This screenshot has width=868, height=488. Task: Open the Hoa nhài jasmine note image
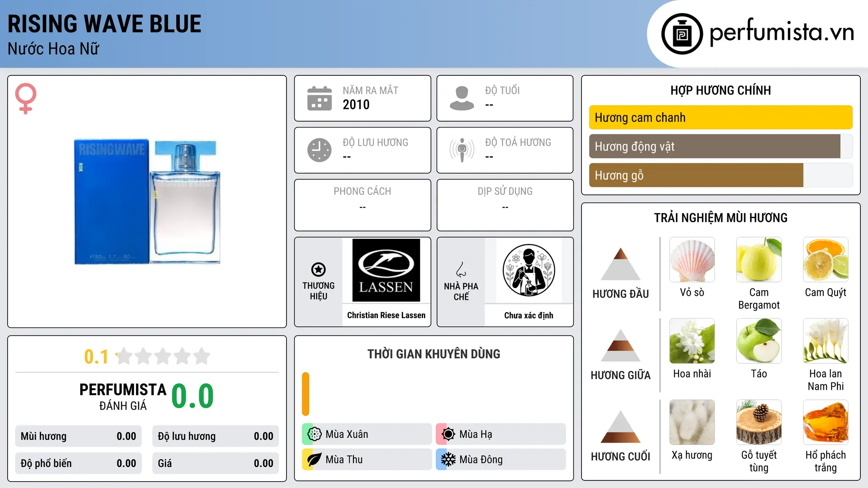[692, 341]
